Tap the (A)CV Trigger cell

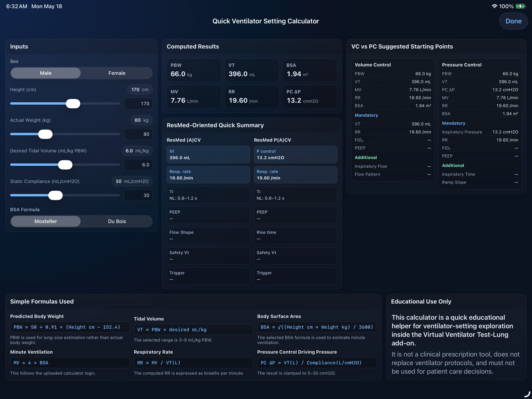(x=208, y=276)
